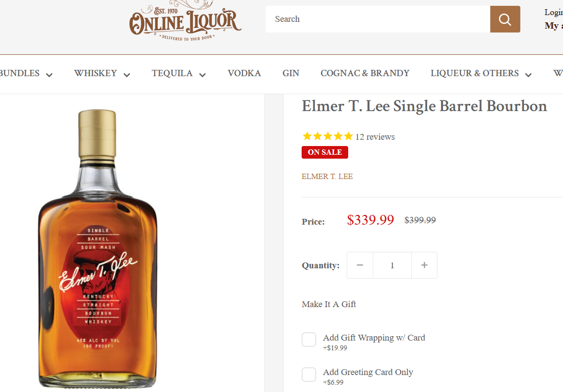Open the 12 reviews link
This screenshot has width=563, height=392.
coord(375,137)
